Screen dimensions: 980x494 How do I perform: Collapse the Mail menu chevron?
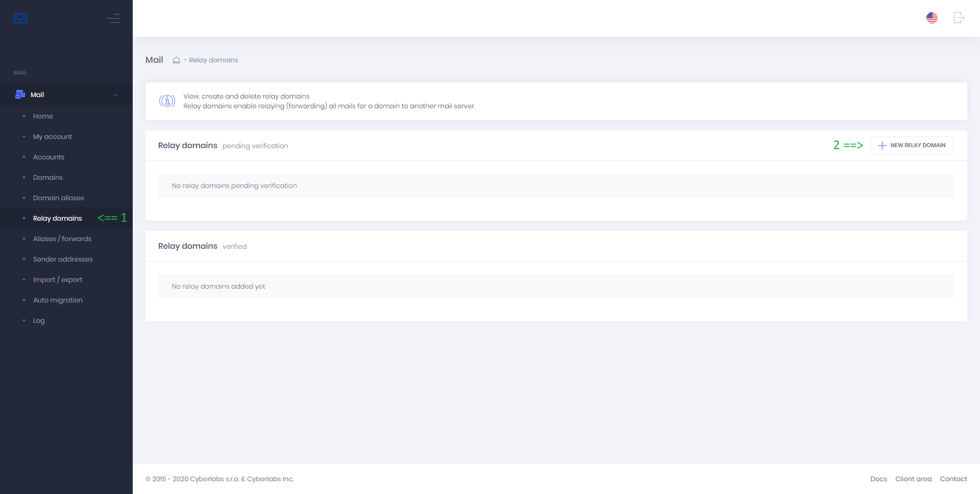click(x=115, y=95)
